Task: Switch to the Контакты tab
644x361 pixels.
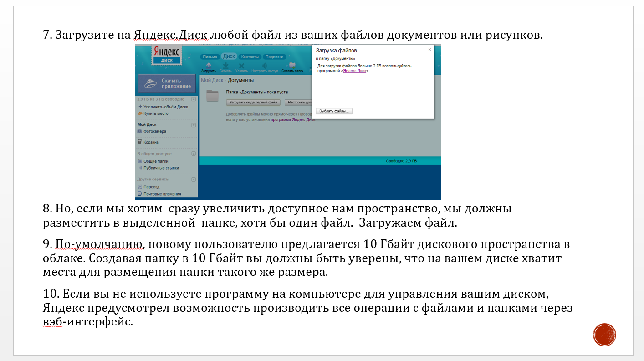Action: coord(250,57)
